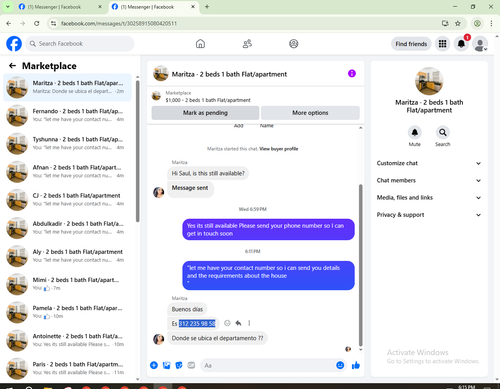
Task: Click the conversation list scrollbar
Action: 137,150
